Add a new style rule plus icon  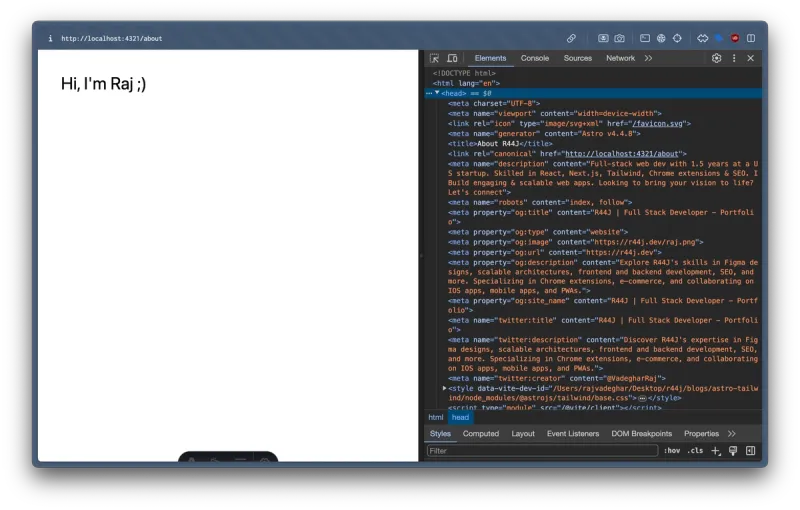coord(716,451)
